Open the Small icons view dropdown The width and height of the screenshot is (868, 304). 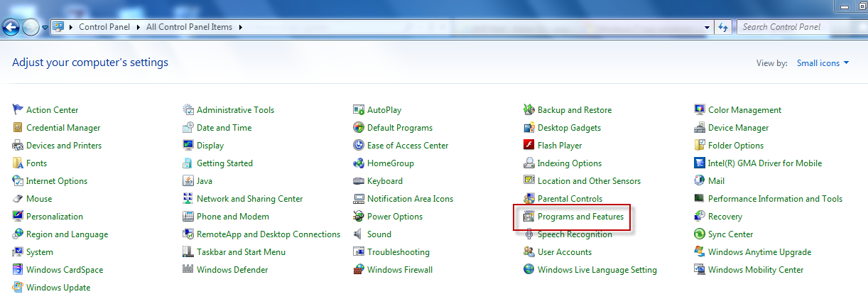[x=823, y=63]
